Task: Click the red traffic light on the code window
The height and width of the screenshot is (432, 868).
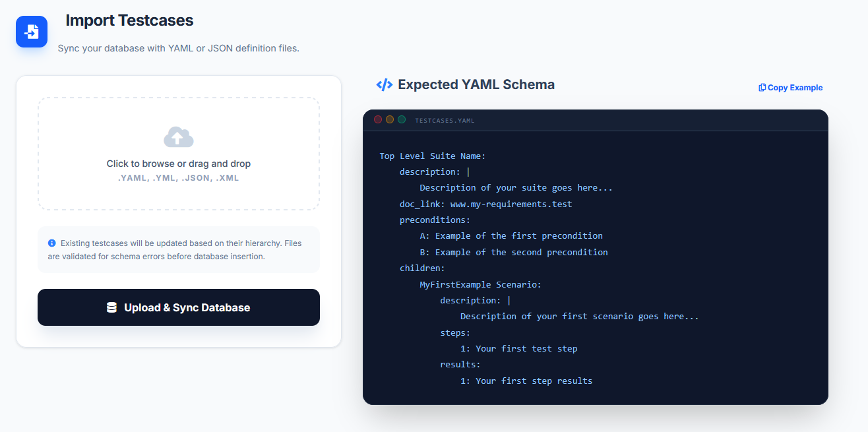Action: tap(378, 119)
